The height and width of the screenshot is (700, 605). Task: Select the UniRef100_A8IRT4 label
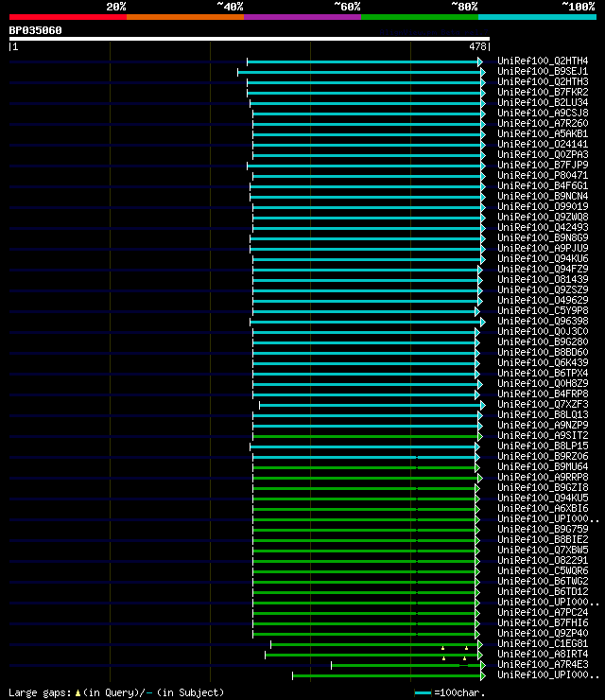click(x=543, y=654)
